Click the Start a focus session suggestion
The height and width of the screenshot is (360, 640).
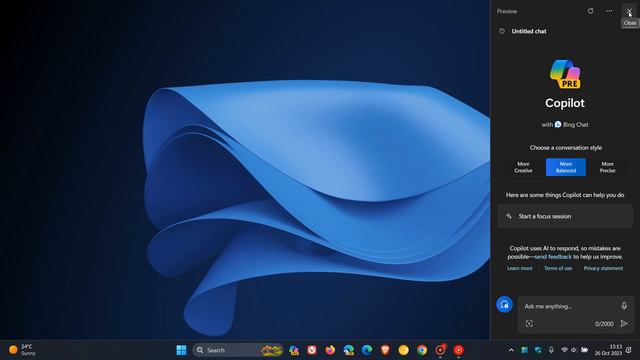click(x=565, y=216)
